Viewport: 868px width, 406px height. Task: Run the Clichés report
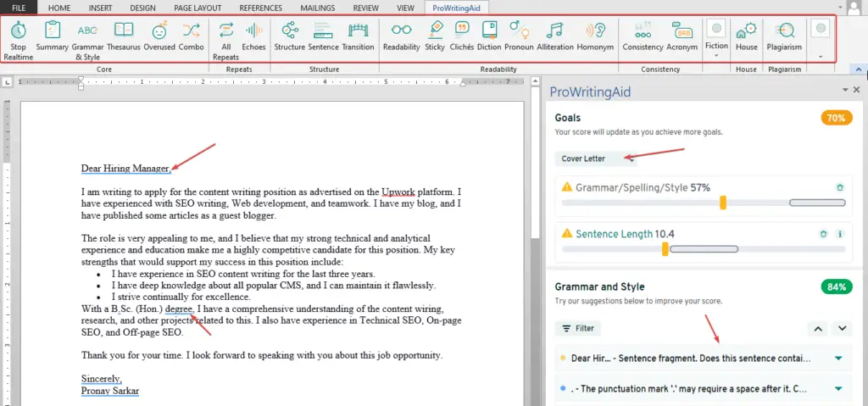point(462,37)
